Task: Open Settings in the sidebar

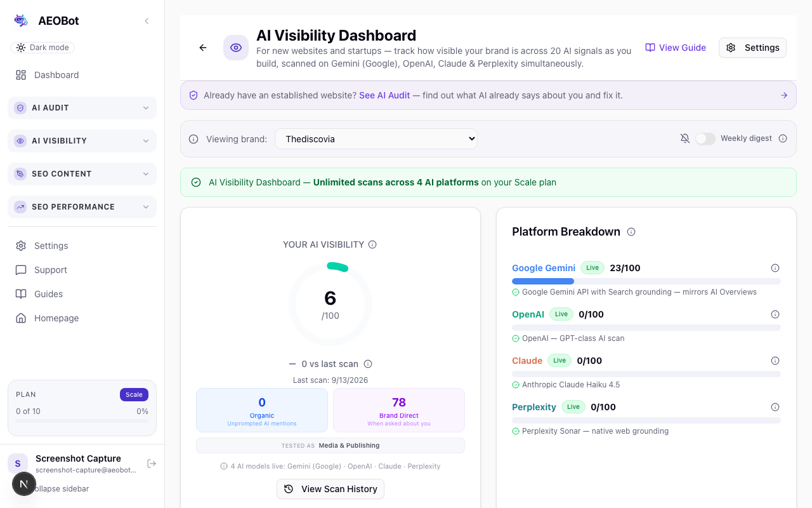Action: (82, 246)
